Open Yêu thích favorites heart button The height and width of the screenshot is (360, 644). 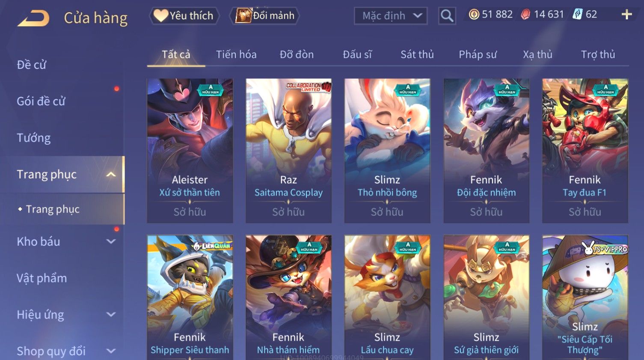click(184, 16)
